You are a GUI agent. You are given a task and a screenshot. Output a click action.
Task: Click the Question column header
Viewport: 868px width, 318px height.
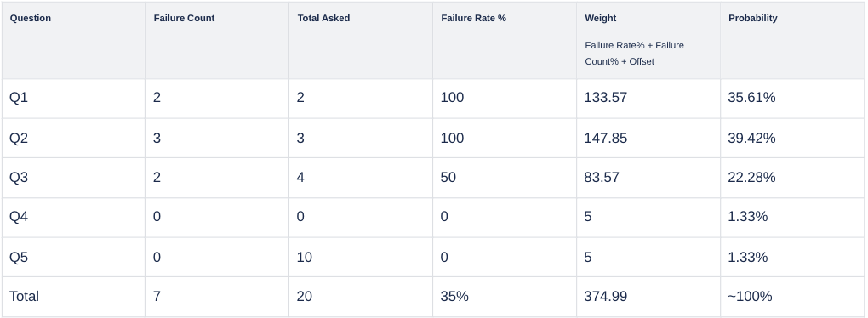(x=31, y=18)
